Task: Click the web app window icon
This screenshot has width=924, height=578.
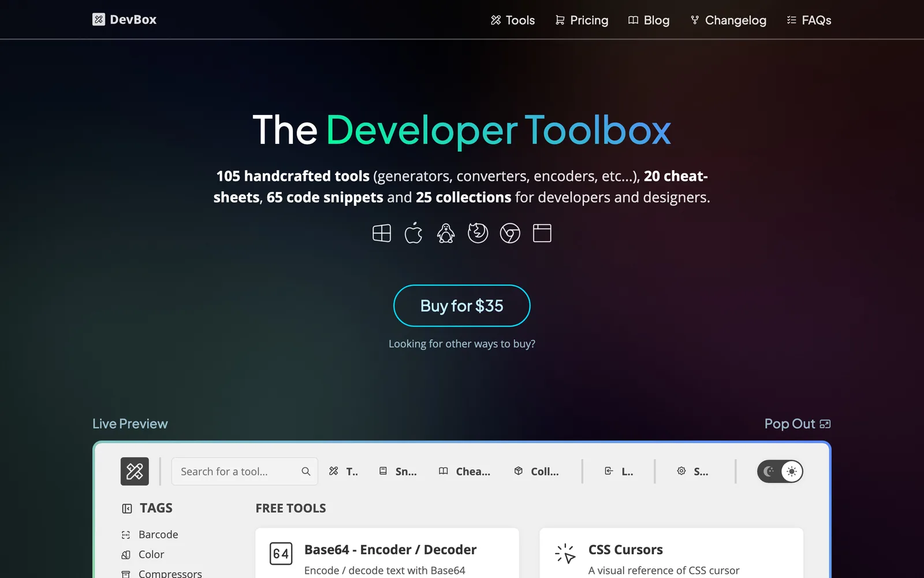Action: click(542, 234)
